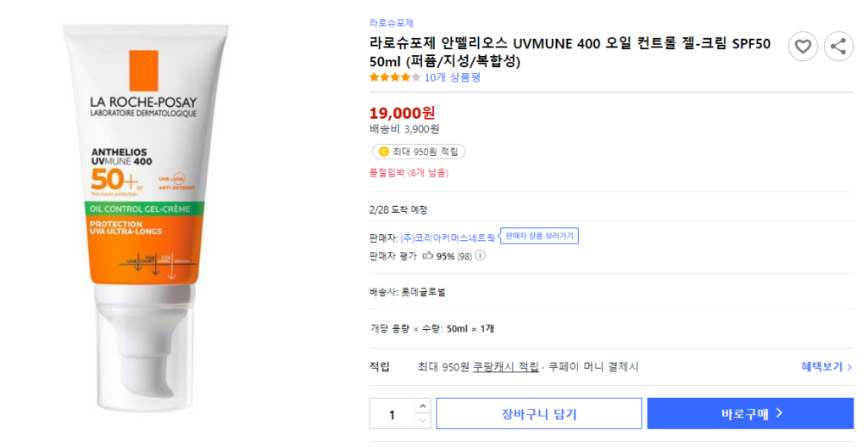Add product to wishlist with heart icon

803,46
